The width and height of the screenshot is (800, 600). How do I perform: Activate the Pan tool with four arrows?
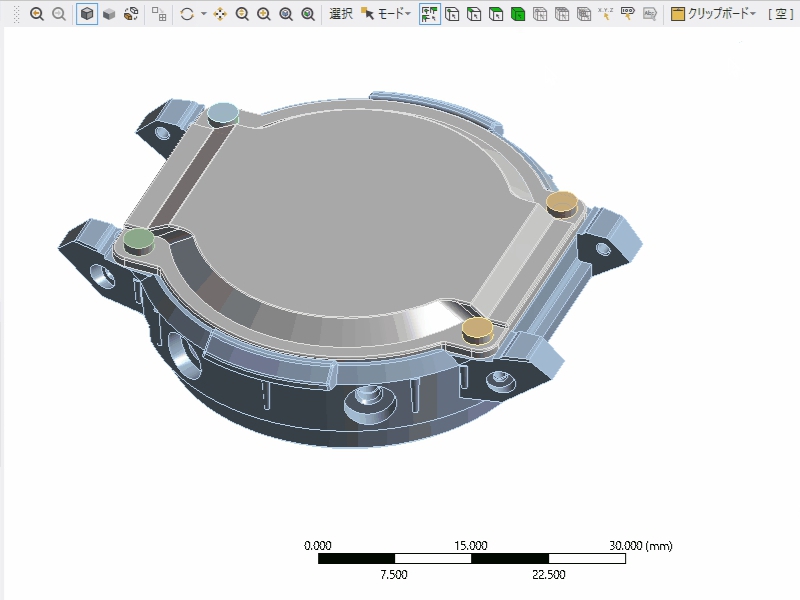(x=220, y=14)
